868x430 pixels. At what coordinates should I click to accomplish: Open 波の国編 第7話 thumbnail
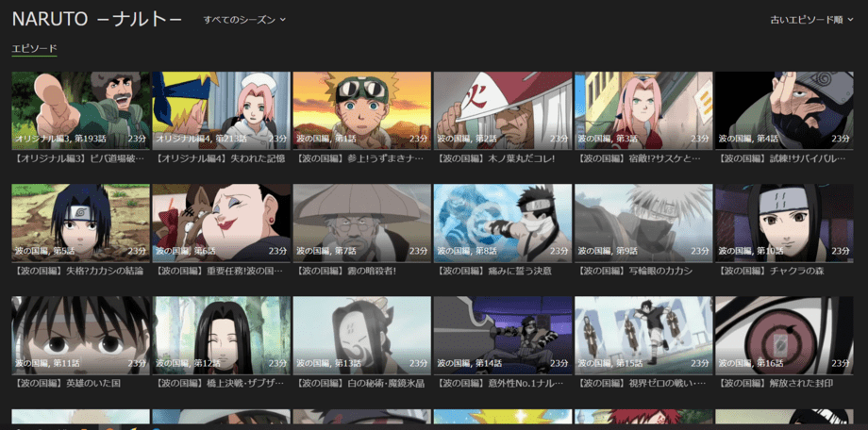tap(362, 223)
